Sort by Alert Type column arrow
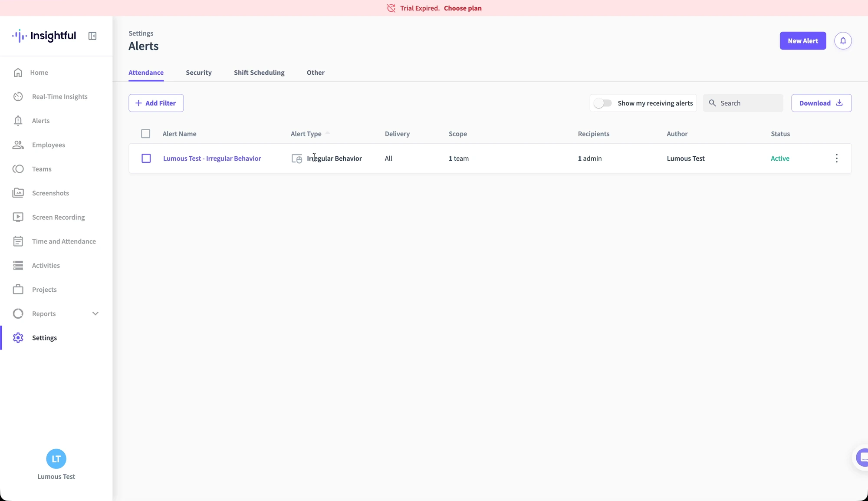868x501 pixels. click(x=328, y=133)
